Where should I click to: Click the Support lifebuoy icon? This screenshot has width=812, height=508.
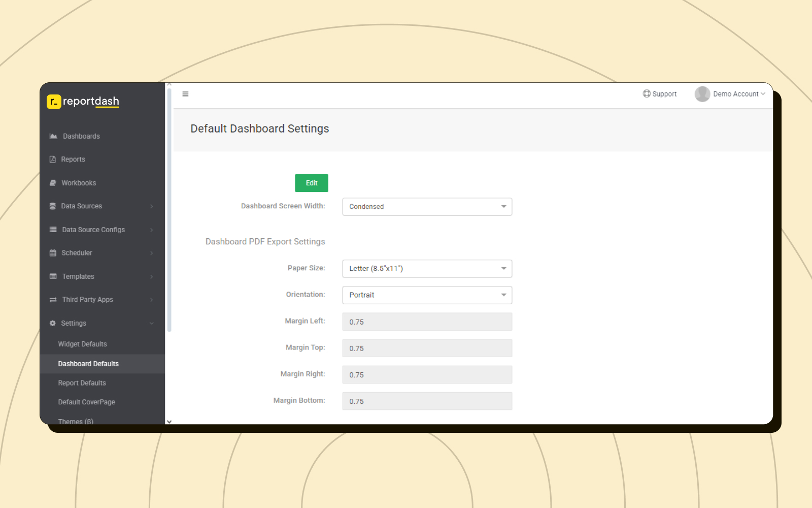(x=647, y=93)
